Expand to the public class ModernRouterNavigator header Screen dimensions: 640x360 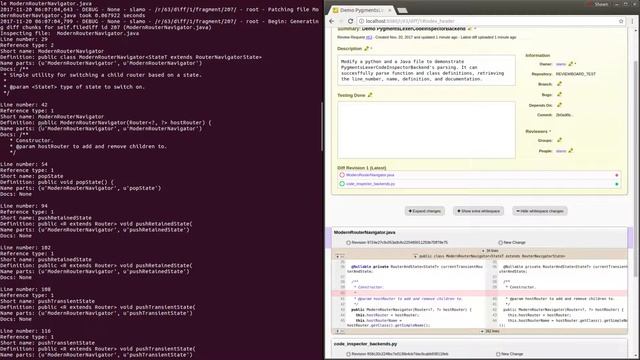pos(490,256)
